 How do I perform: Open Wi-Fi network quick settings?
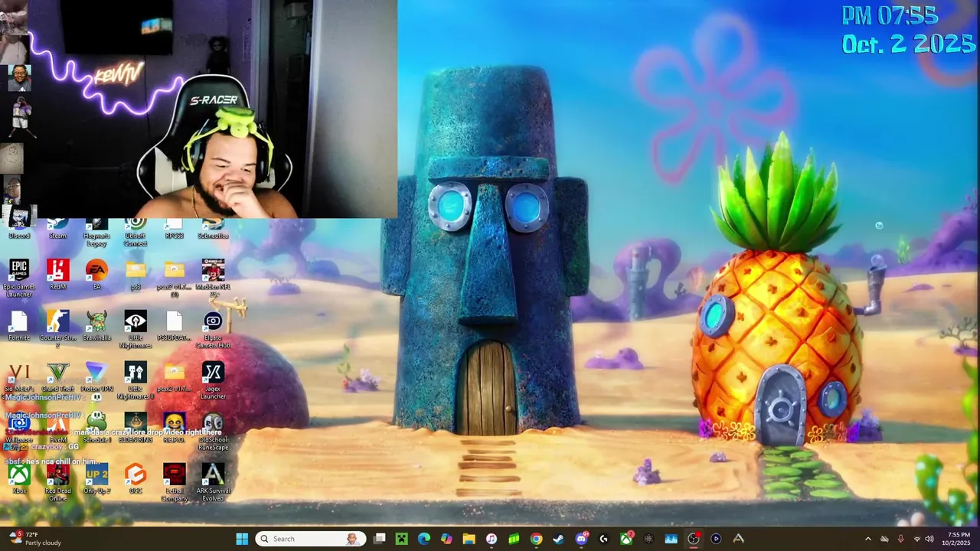[x=916, y=539]
